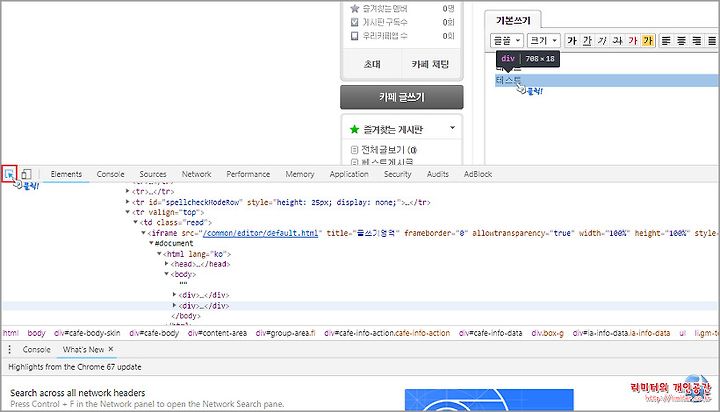The image size is (720, 412).
Task: Apply italic 가 formatting in the editor
Action: pyautogui.click(x=602, y=40)
